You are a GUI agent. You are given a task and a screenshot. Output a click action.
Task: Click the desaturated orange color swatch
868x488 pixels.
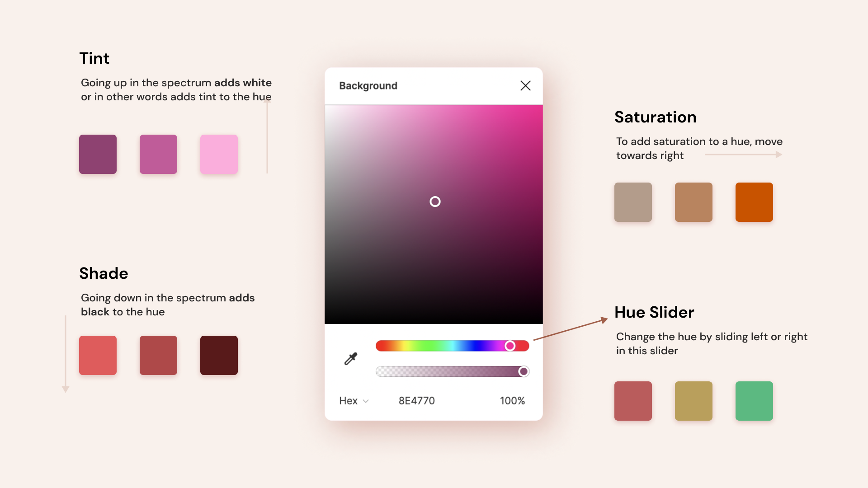pyautogui.click(x=633, y=202)
